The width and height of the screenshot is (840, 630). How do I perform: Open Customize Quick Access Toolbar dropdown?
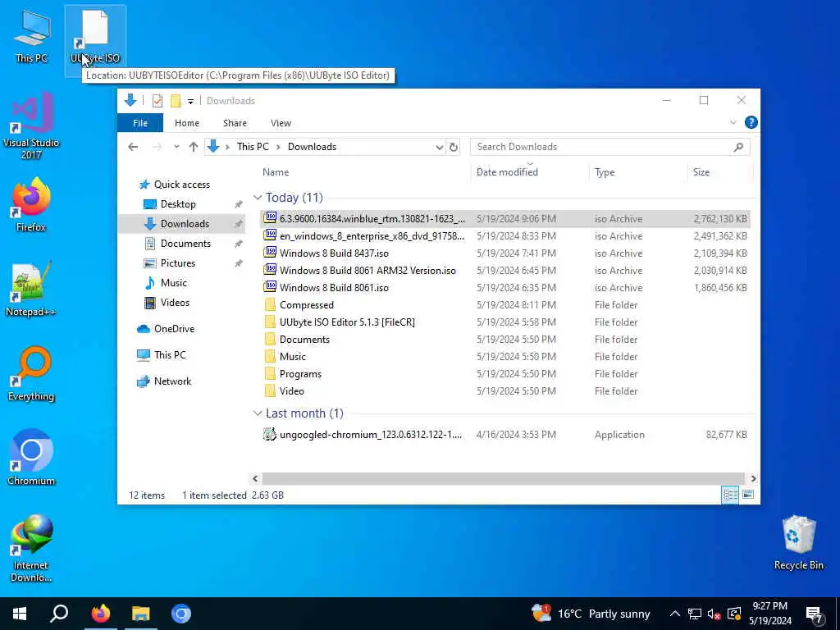[190, 101]
